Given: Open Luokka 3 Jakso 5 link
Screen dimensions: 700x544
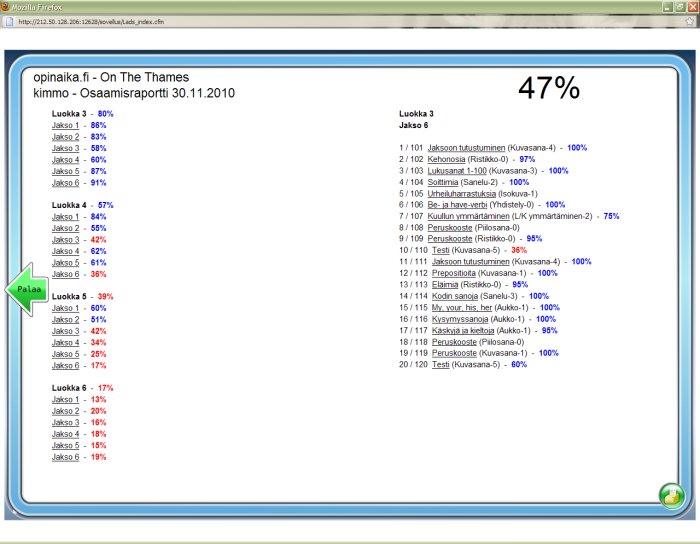Looking at the screenshot, I should [65, 171].
